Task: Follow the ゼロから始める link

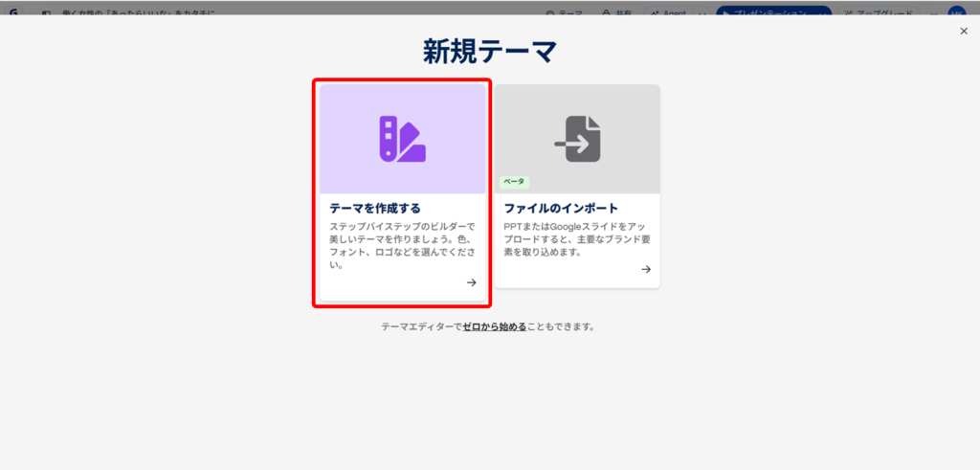Action: pyautogui.click(x=494, y=326)
